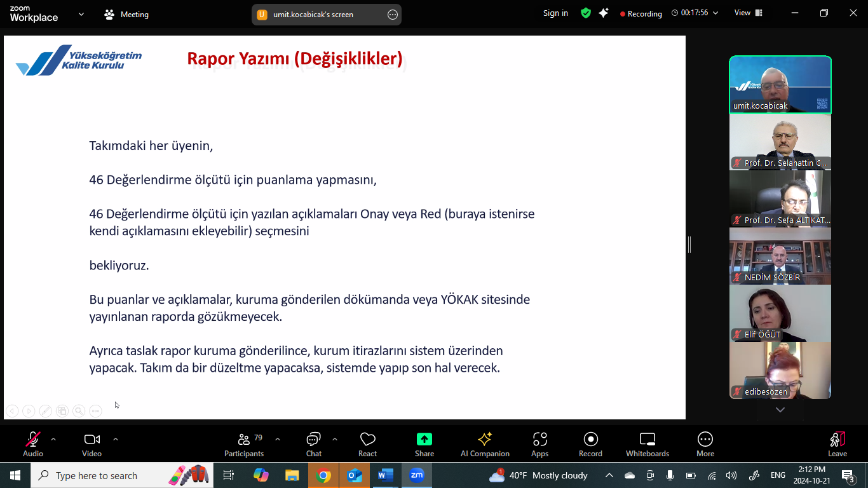Click Zoom icon in taskbar
The image size is (868, 488).
[x=417, y=475]
